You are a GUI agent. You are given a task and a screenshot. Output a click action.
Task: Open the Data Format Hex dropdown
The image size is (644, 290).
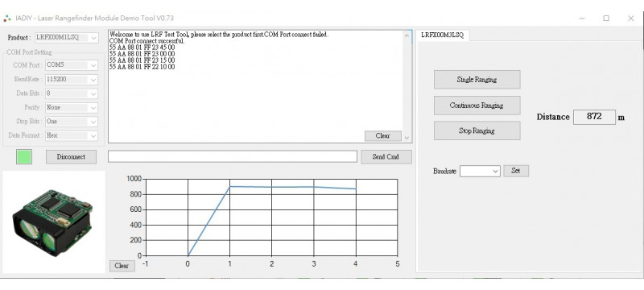[x=72, y=135]
